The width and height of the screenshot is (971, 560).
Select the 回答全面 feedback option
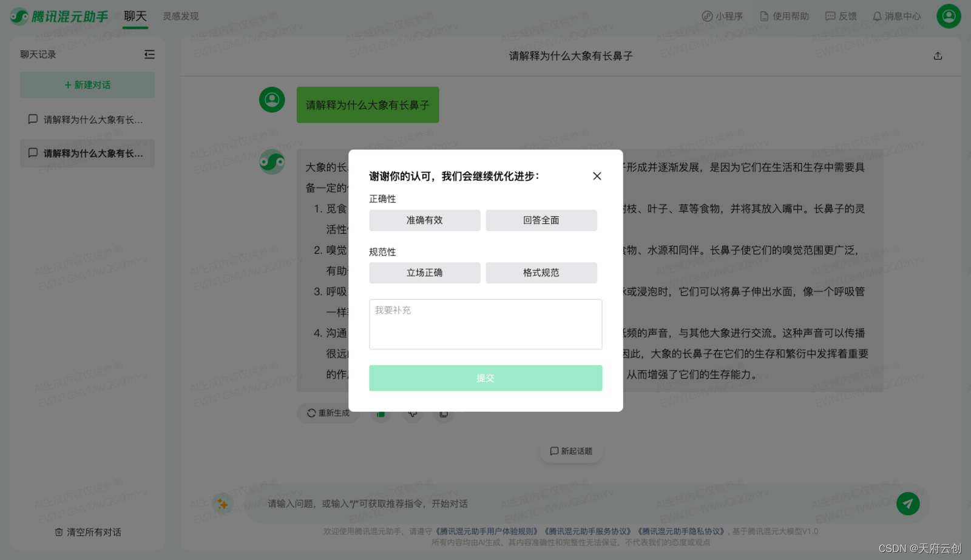point(541,220)
